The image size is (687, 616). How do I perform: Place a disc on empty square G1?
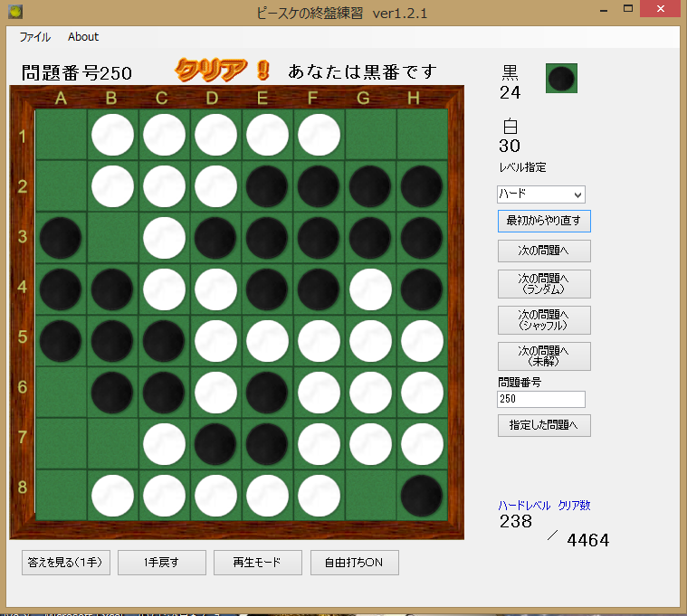pos(371,135)
